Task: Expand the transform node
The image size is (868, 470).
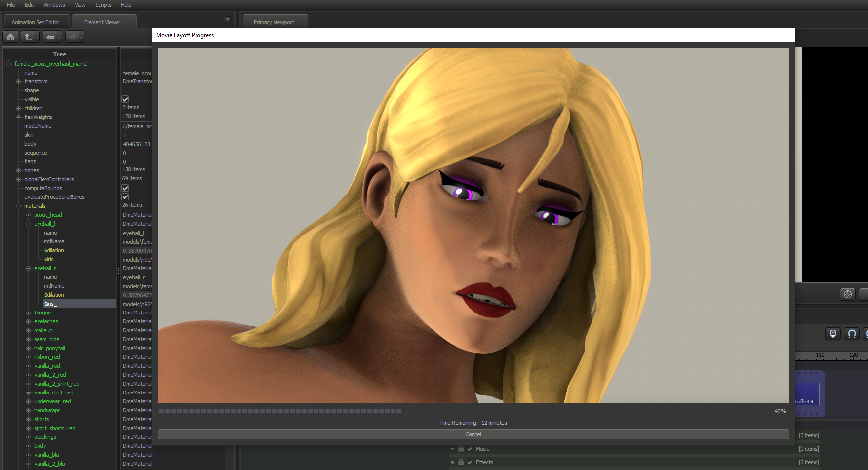Action: [x=19, y=81]
